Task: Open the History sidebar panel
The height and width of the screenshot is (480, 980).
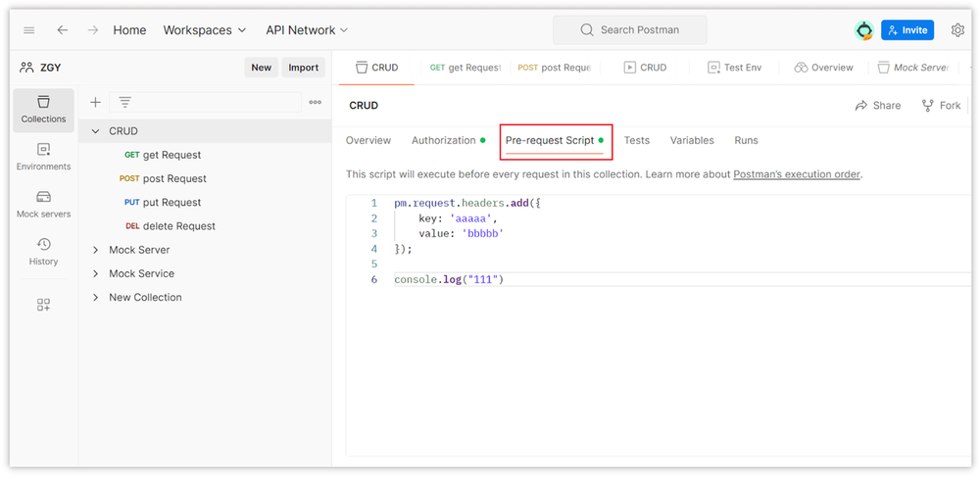Action: point(43,252)
